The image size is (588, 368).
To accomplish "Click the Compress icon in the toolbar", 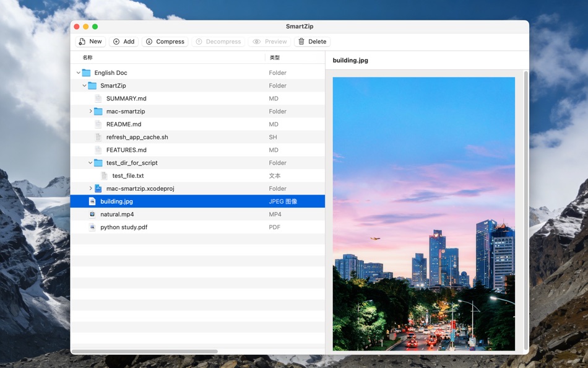I will [x=149, y=41].
